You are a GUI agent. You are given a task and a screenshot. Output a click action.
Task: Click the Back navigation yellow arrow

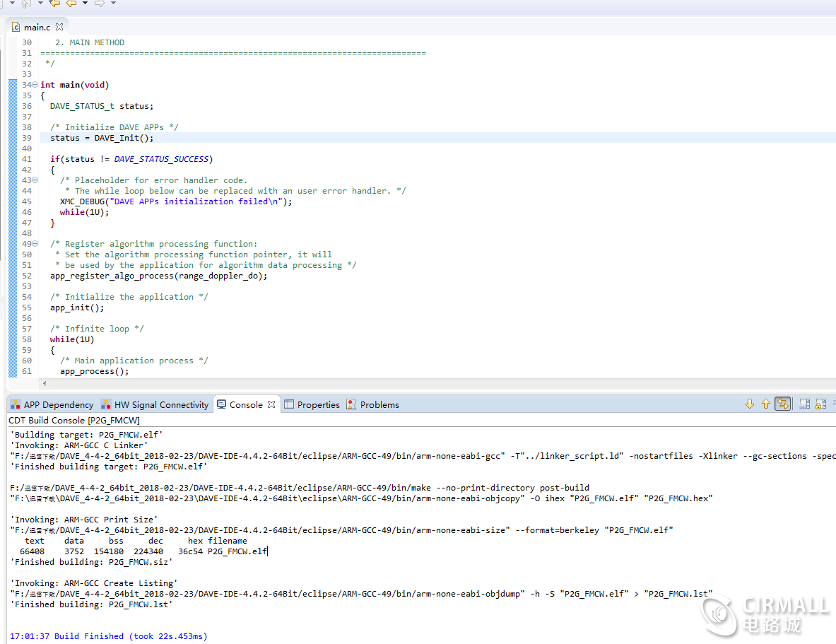click(71, 4)
